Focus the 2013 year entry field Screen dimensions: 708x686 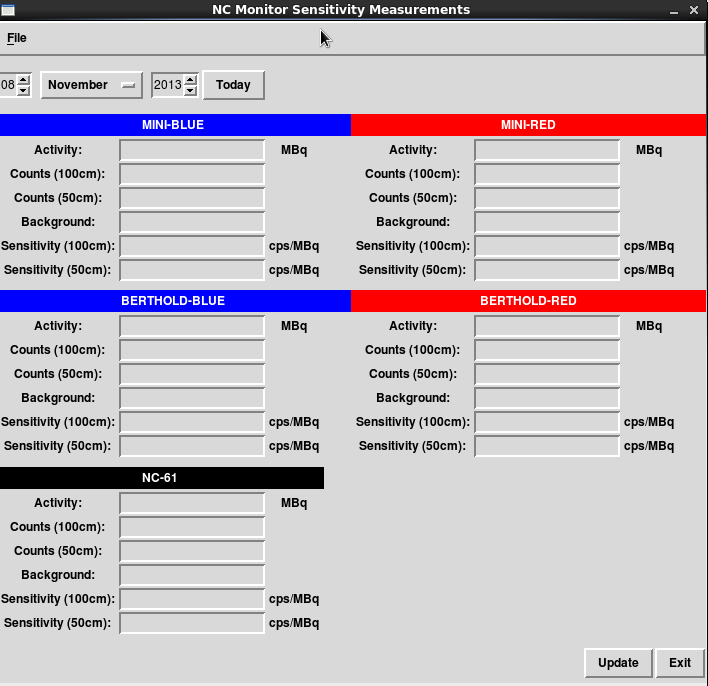pos(168,85)
